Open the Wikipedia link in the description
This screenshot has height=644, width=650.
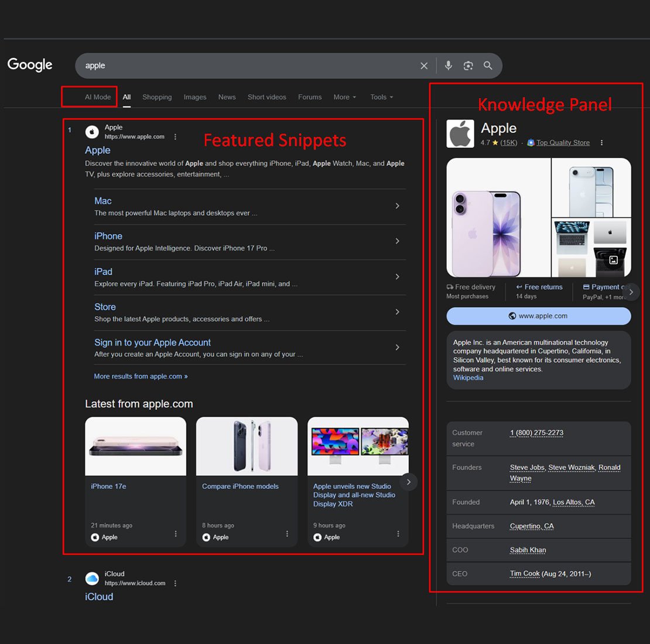(467, 378)
